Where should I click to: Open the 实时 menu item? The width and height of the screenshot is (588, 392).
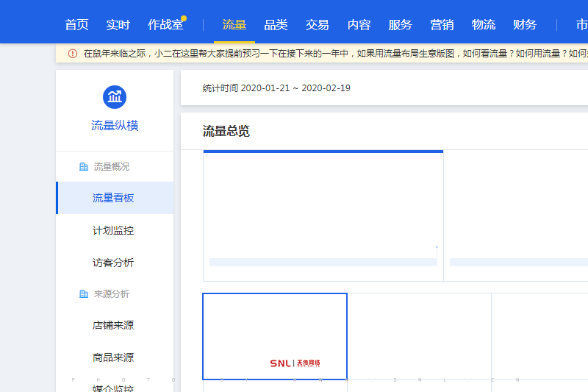point(118,25)
